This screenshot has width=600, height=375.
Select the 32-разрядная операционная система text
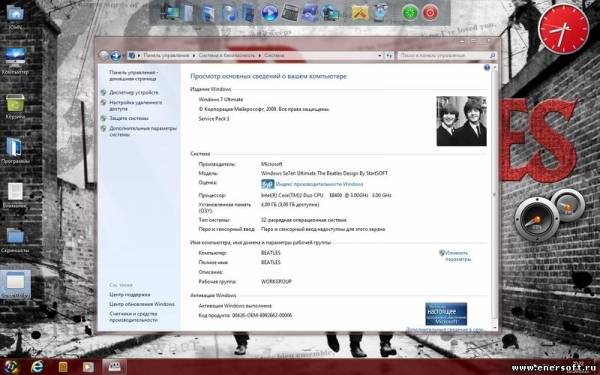click(x=303, y=220)
